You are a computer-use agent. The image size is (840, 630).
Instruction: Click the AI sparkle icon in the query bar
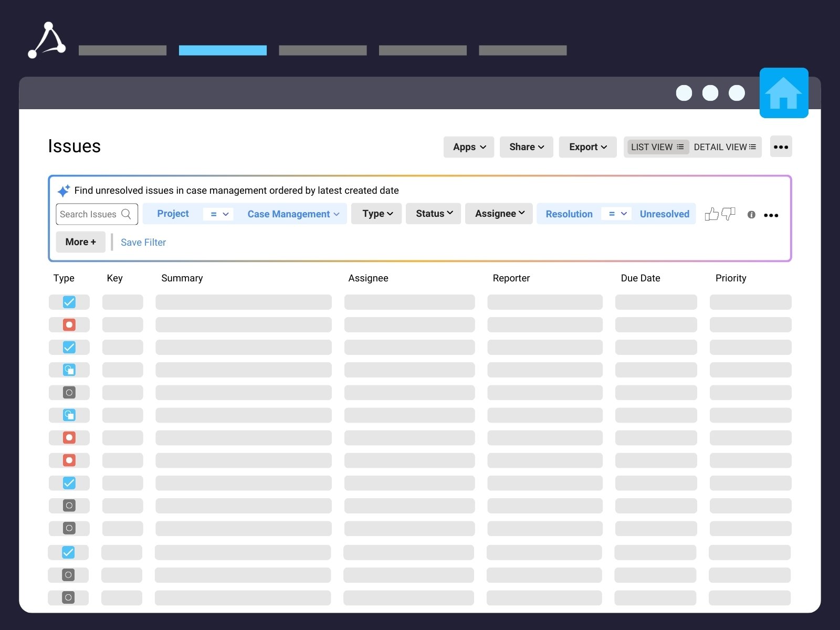[64, 191]
